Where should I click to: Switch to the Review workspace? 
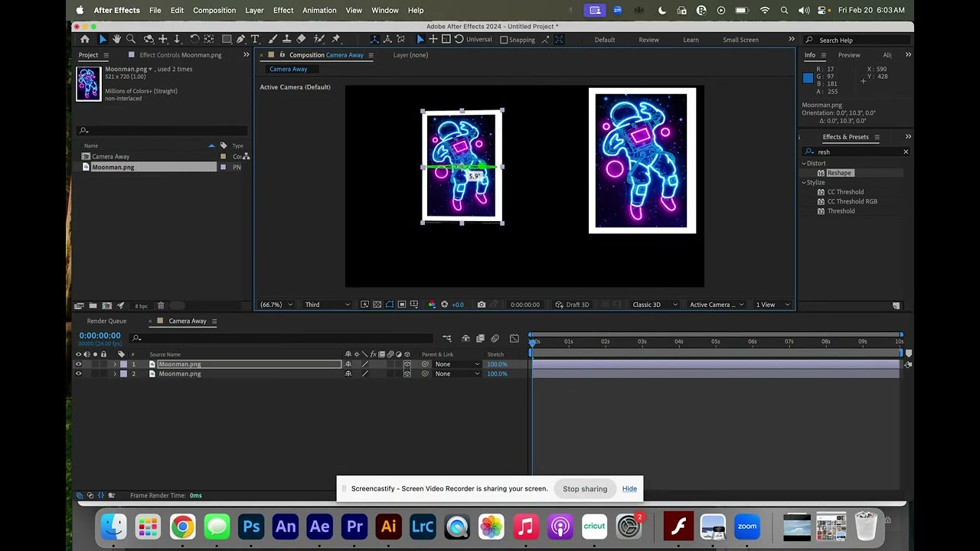[x=648, y=40]
